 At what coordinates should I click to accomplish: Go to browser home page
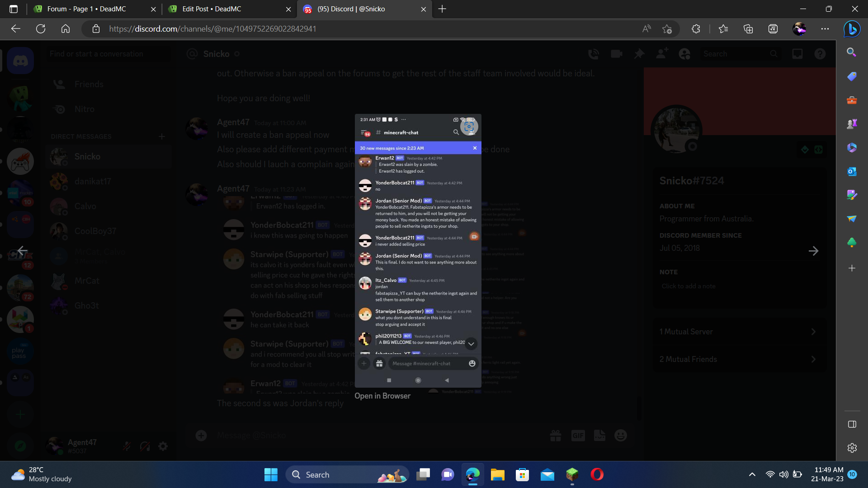click(x=66, y=29)
